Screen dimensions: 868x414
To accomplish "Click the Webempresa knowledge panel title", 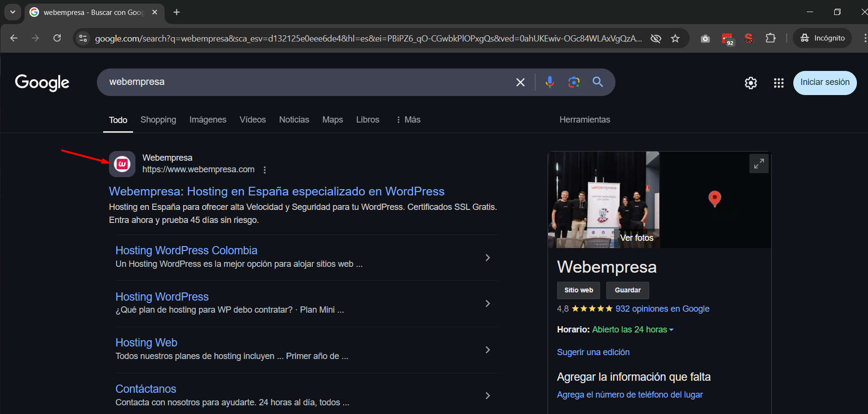I will coord(607,267).
